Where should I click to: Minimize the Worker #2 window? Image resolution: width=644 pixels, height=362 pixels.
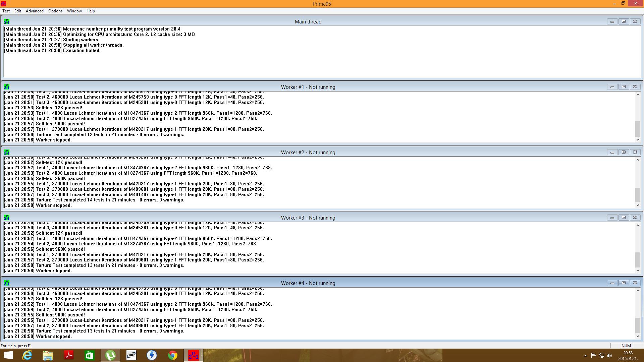click(x=612, y=152)
